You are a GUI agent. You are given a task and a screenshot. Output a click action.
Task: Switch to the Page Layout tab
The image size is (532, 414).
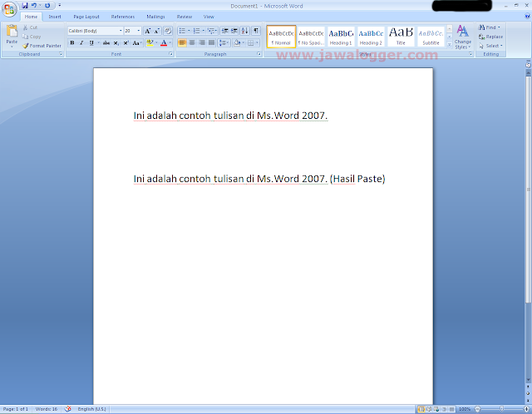point(86,17)
